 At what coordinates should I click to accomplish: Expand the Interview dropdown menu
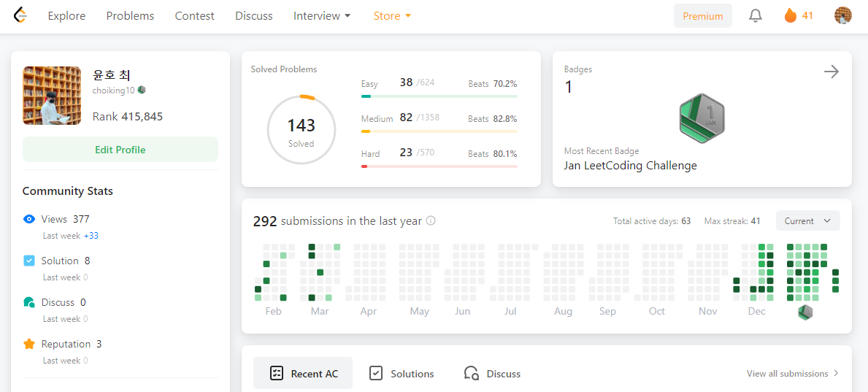click(x=322, y=16)
